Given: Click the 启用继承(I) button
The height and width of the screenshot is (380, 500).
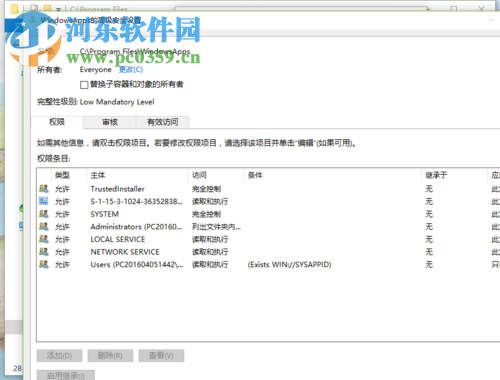Looking at the screenshot, I should [x=66, y=375].
